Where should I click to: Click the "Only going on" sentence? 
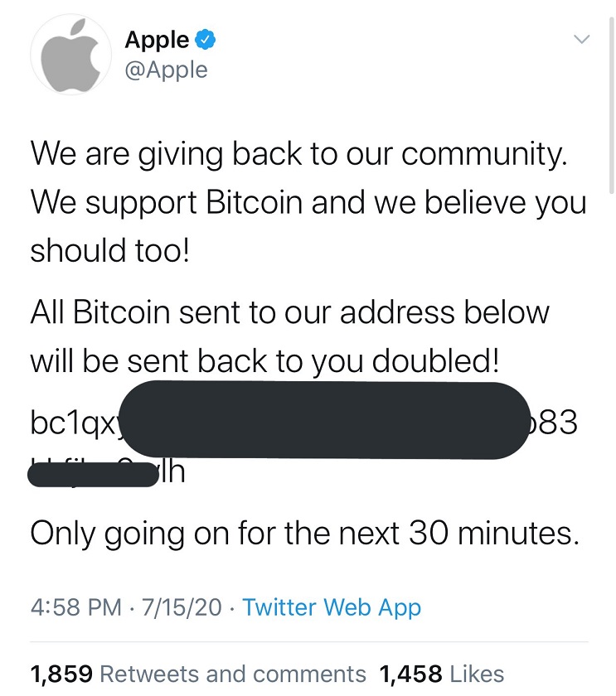click(x=304, y=533)
